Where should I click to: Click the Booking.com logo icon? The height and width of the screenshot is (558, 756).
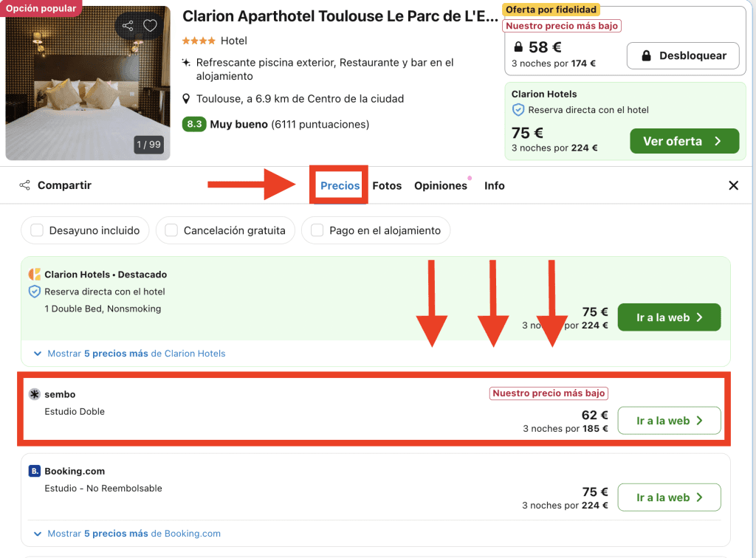[35, 471]
